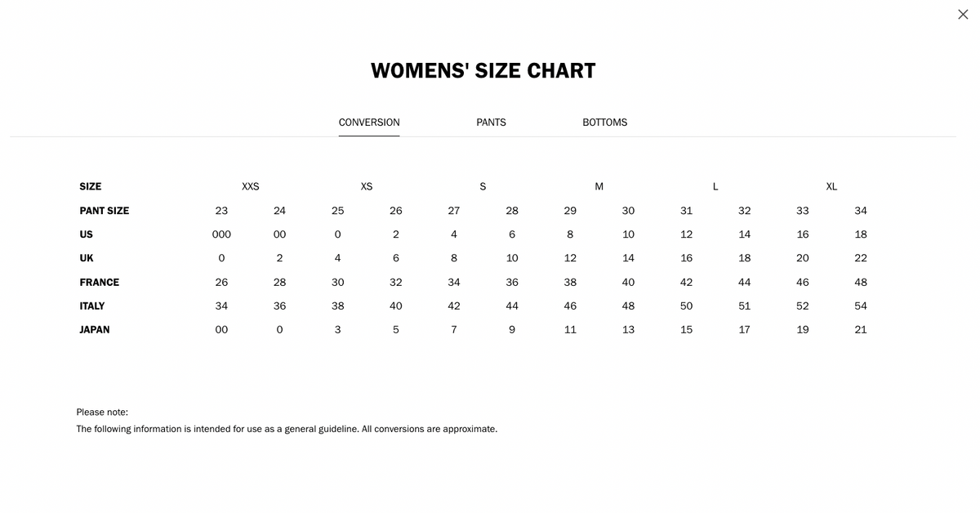Click the general guideline disclaimer text
980x513 pixels.
(x=287, y=429)
